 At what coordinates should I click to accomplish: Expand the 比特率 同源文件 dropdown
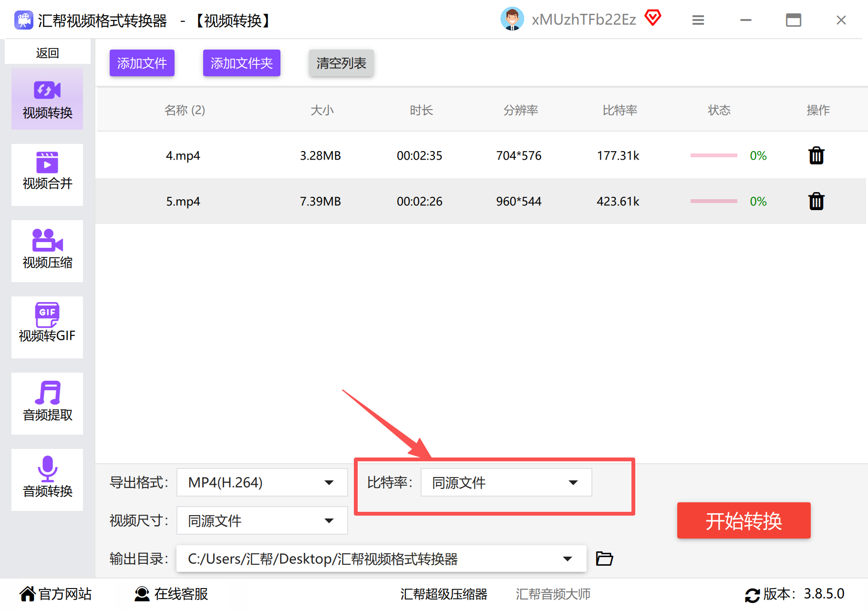[506, 482]
